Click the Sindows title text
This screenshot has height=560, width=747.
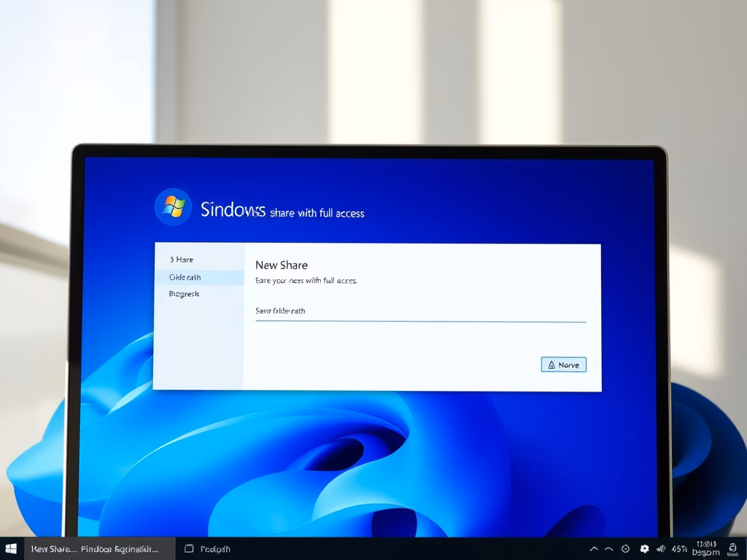coord(233,209)
